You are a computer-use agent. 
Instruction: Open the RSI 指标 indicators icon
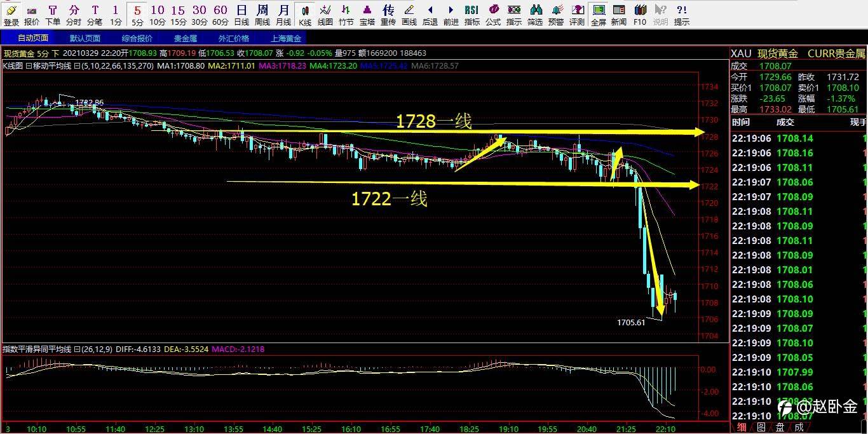tap(472, 14)
